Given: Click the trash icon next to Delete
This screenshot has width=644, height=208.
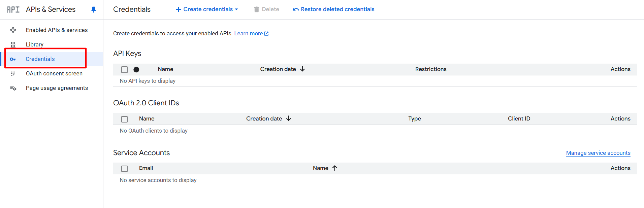Looking at the screenshot, I should [257, 9].
